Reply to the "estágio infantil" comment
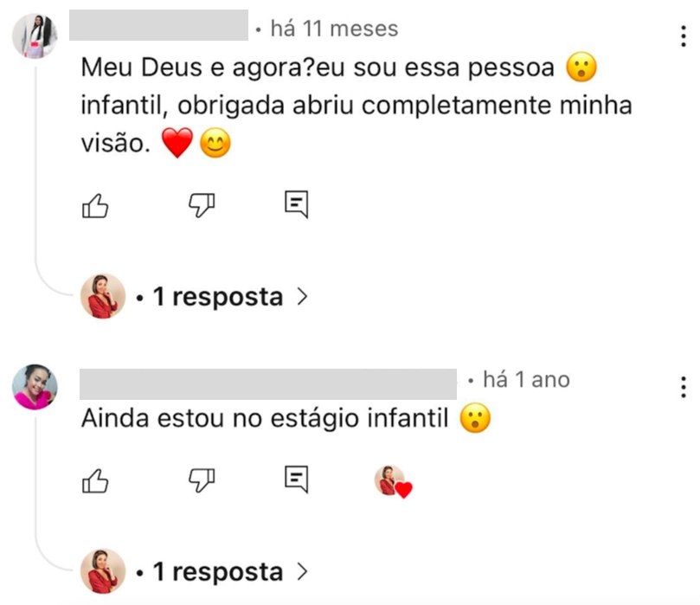The image size is (700, 605). [296, 479]
